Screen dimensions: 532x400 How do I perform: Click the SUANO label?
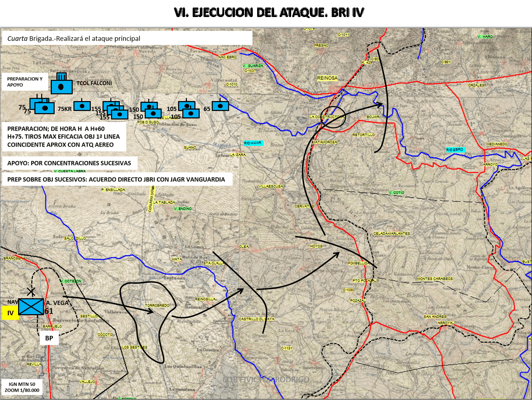tap(190, 148)
